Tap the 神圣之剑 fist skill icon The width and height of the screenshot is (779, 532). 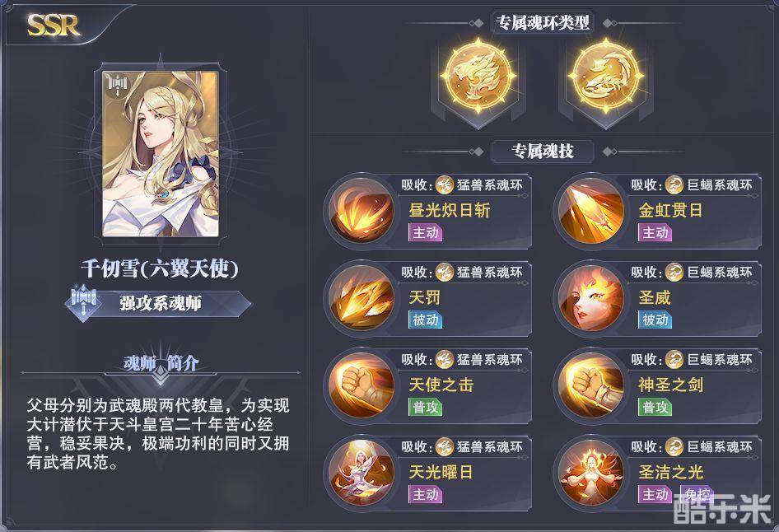click(590, 385)
